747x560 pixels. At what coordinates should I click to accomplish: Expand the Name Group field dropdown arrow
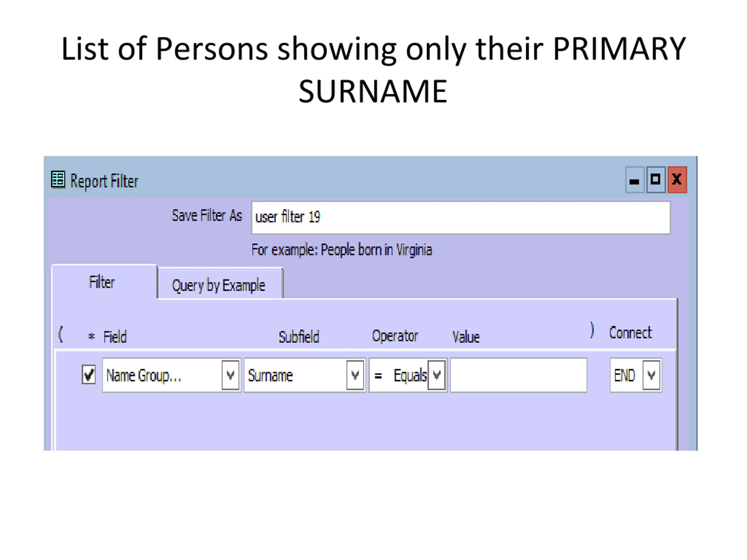click(230, 375)
